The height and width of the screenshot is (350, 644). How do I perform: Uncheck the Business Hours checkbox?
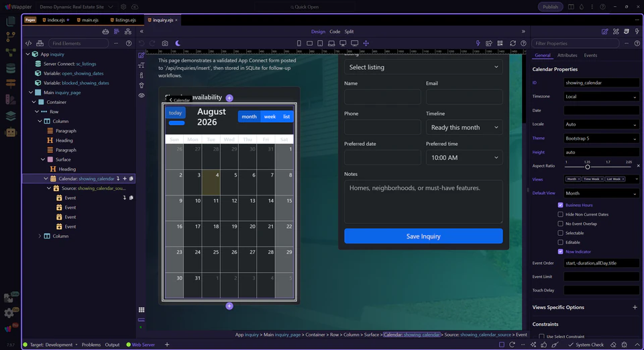560,205
